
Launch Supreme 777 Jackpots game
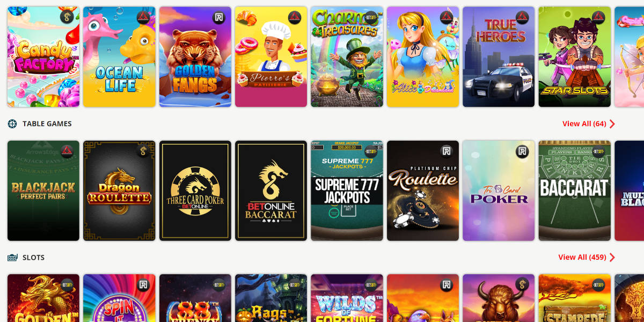tap(347, 191)
